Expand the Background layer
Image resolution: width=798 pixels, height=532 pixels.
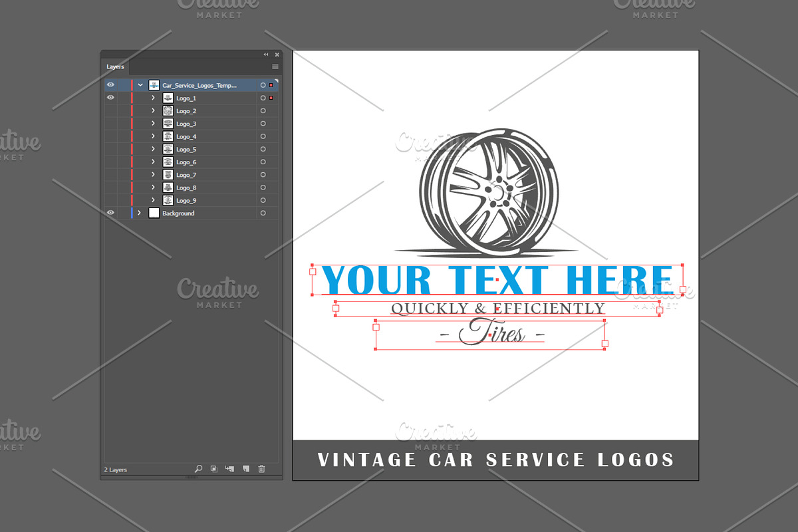(x=140, y=213)
